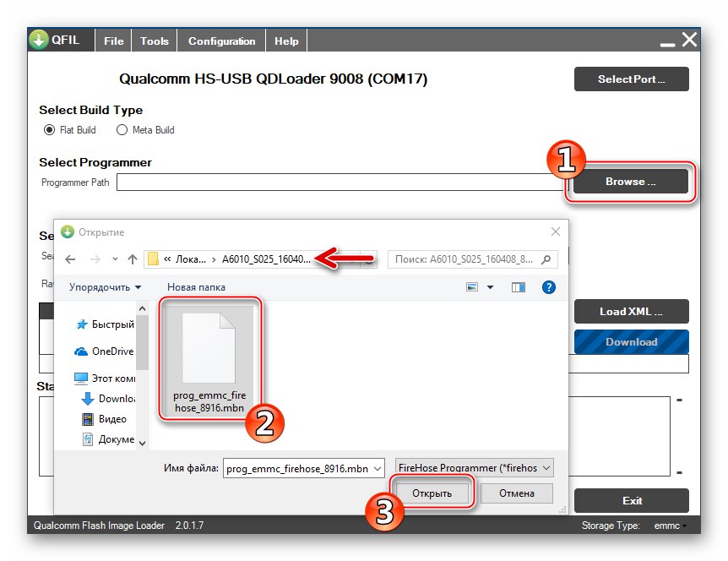Screen dimensions: 728x561
Task: Click the dialog Forward arrow
Action: pyautogui.click(x=95, y=259)
